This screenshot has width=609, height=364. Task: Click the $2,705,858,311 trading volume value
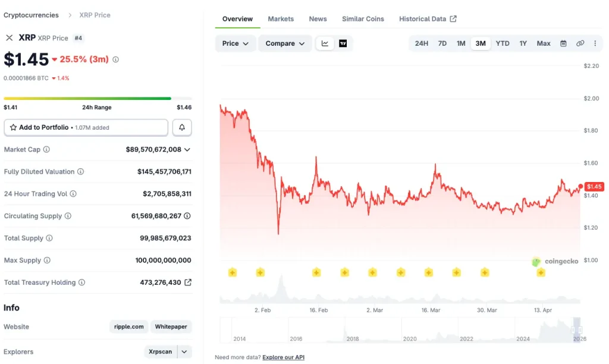(167, 194)
